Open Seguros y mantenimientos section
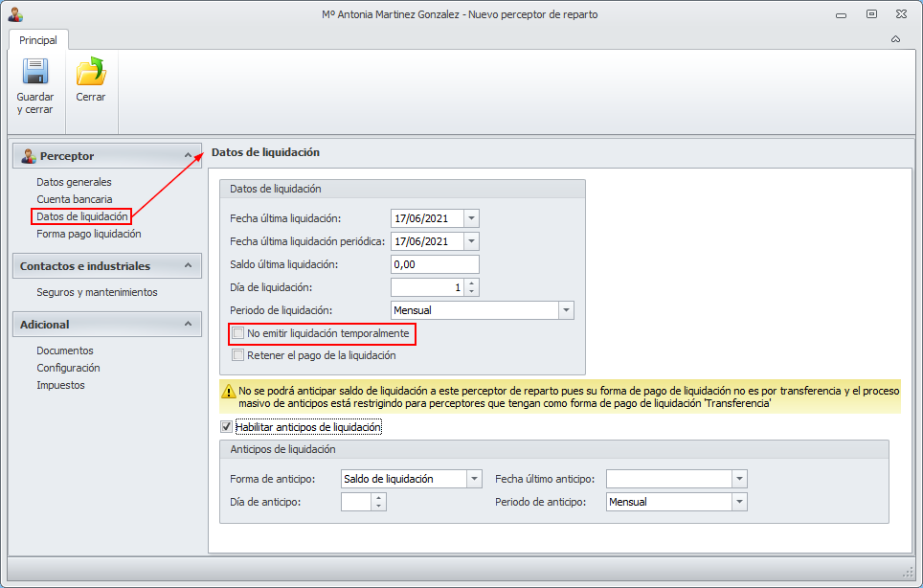 click(97, 292)
